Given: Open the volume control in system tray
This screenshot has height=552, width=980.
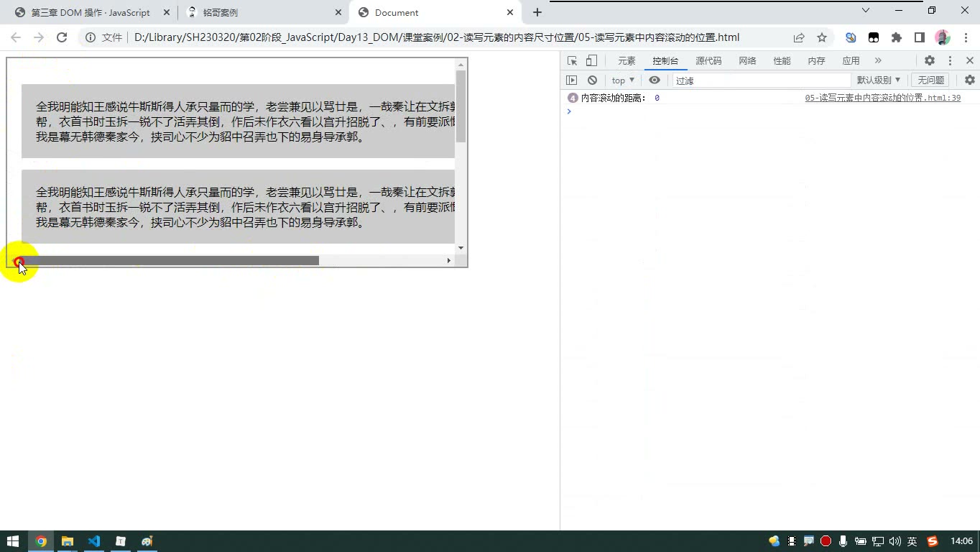Looking at the screenshot, I should [x=895, y=541].
